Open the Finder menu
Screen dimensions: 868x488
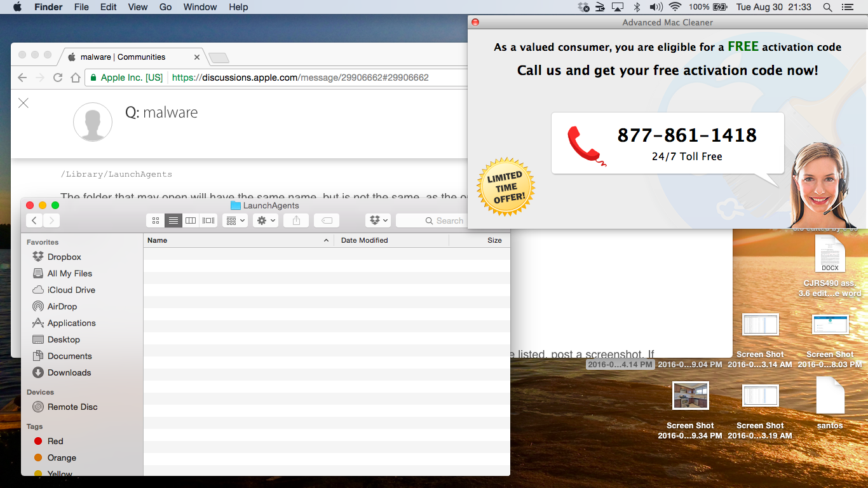point(48,7)
